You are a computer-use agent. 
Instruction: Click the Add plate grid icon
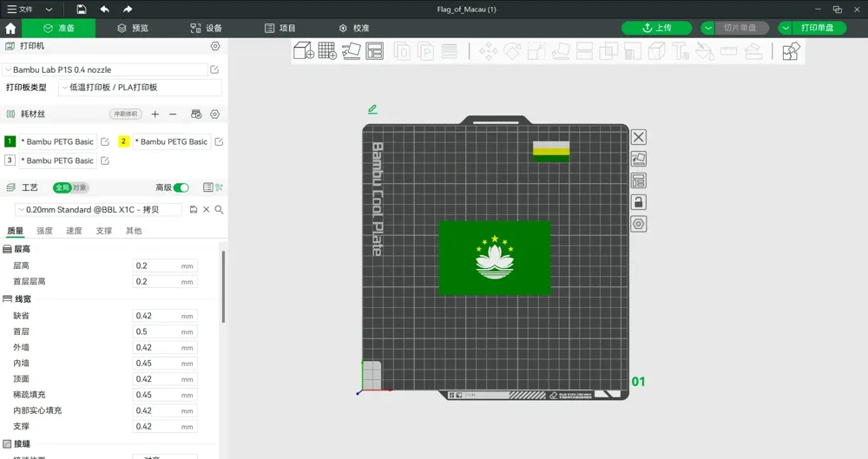327,51
